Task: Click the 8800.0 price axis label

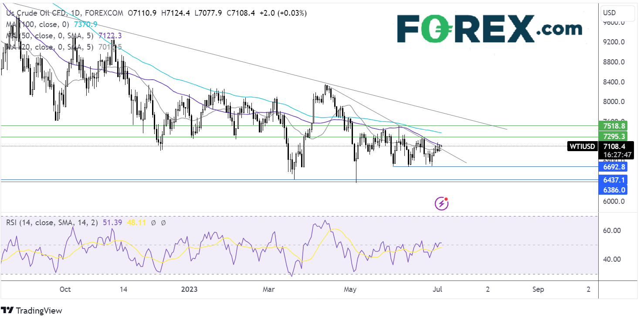Action: coord(614,62)
